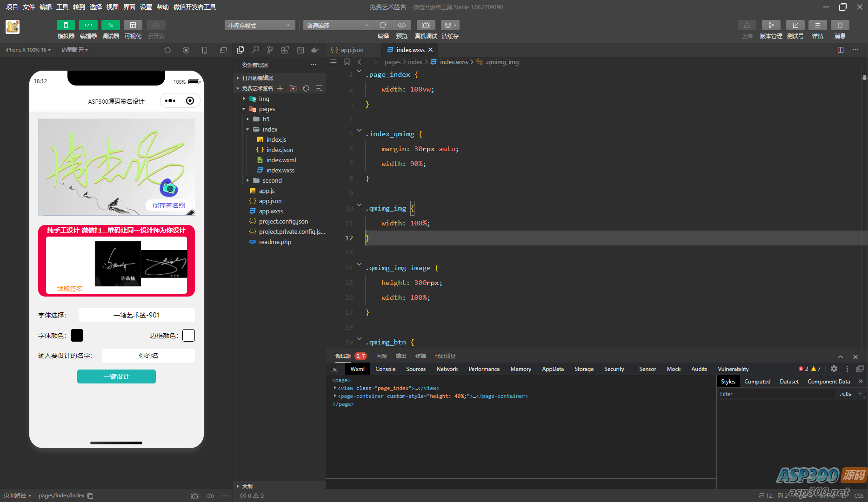The width and height of the screenshot is (868, 502).
Task: Click the black font color swatch
Action: click(77, 336)
